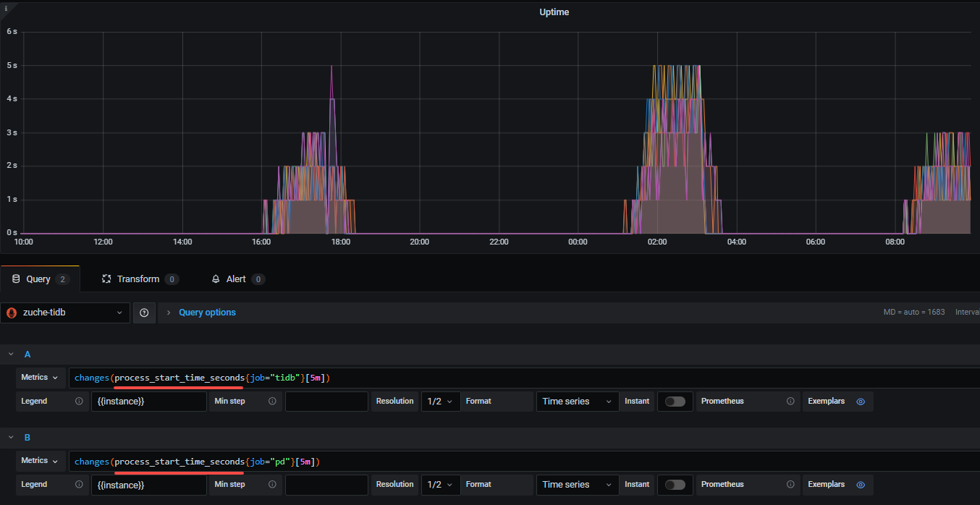Open Resolution 1/2 dropdown in query B
This screenshot has height=505, width=980.
(441, 484)
